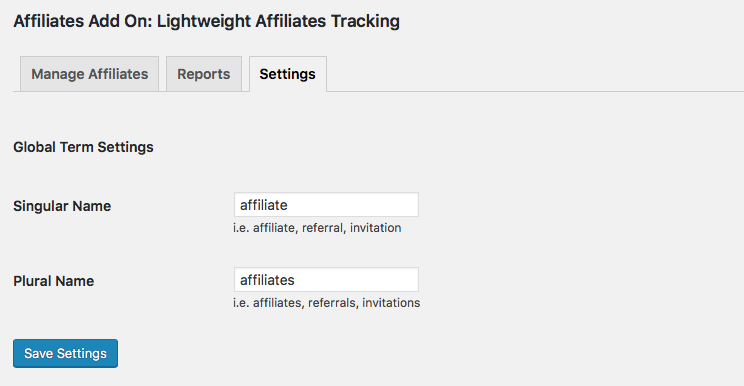Click the Save Settings button
This screenshot has height=386, width=744.
click(65, 353)
